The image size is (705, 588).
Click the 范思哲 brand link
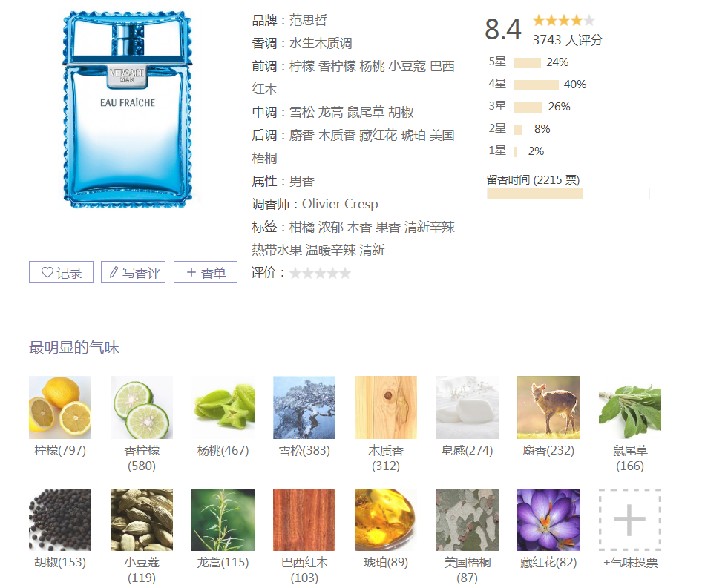pos(308,20)
